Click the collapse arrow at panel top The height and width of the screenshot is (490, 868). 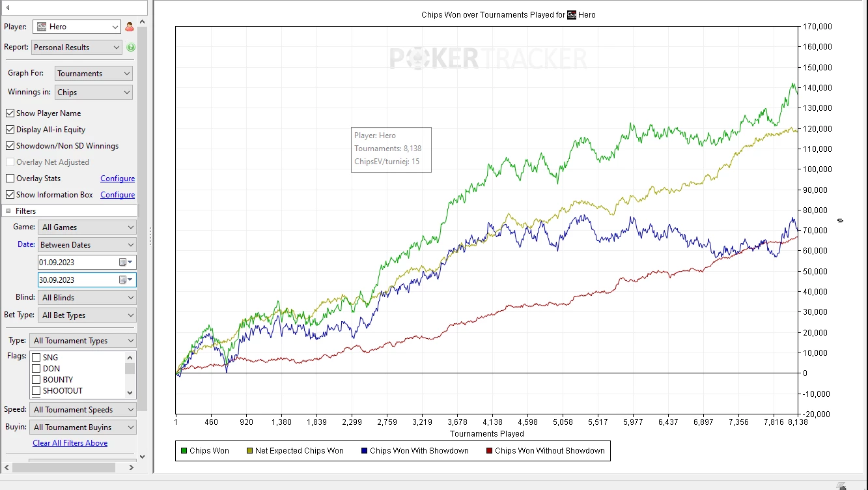(x=8, y=8)
